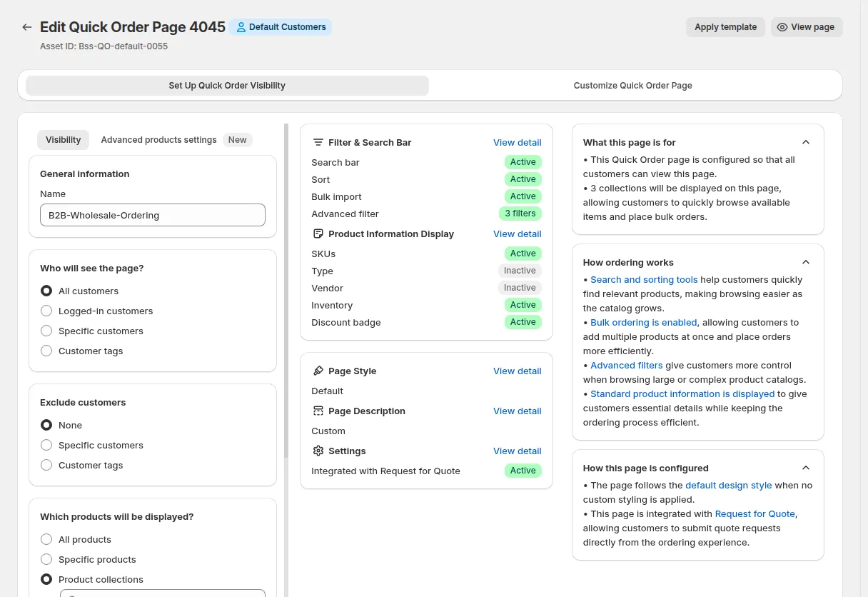Click the Active badge beside Sort
868x597 pixels.
pyautogui.click(x=523, y=179)
